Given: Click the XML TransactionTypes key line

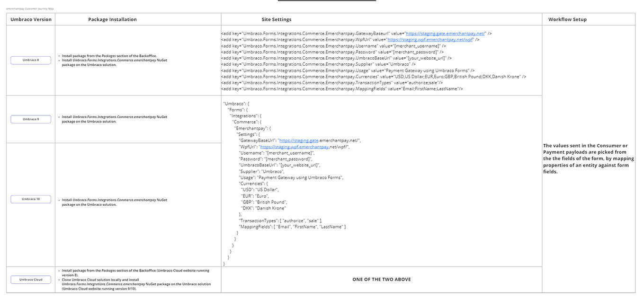Looking at the screenshot, I should tap(332, 83).
